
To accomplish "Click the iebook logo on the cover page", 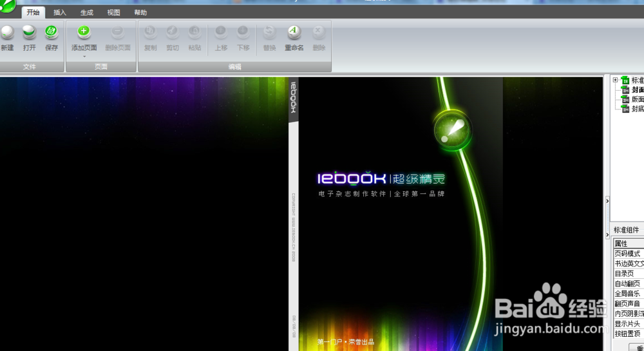I will 352,178.
